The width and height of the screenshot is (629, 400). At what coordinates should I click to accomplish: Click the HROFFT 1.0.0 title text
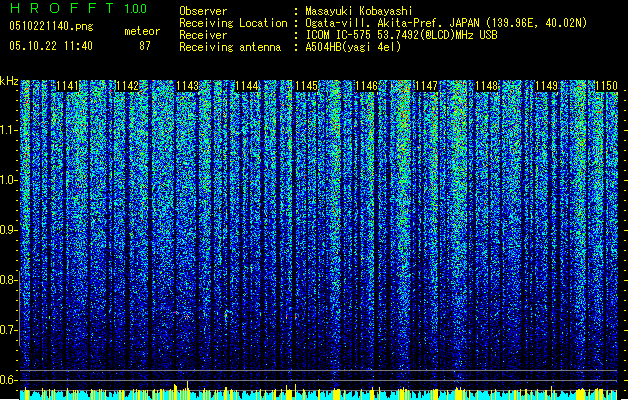[79, 8]
